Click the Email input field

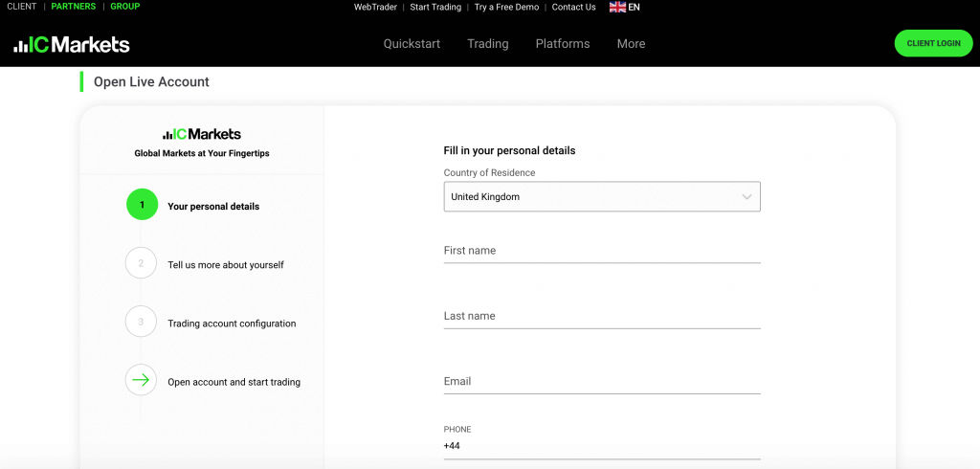[x=601, y=381]
